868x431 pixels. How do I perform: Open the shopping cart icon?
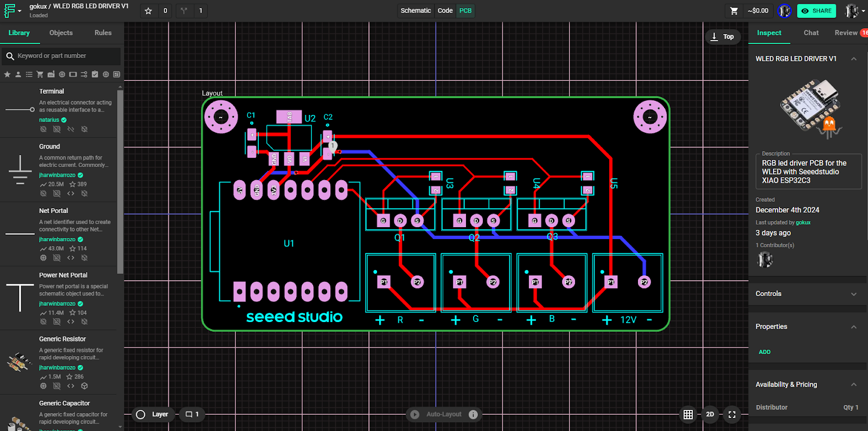pos(734,11)
